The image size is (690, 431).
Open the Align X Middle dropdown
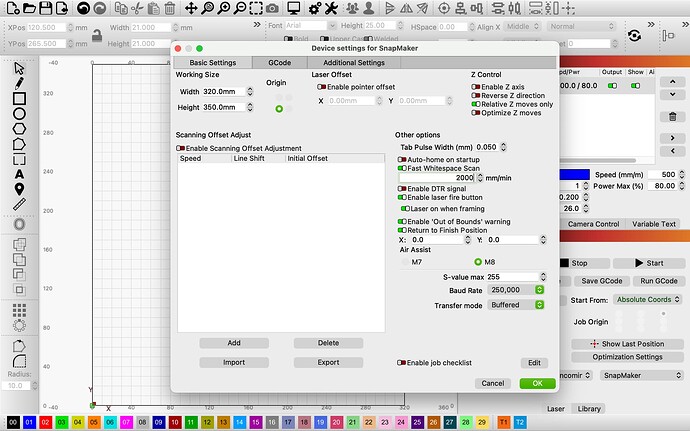pos(522,27)
